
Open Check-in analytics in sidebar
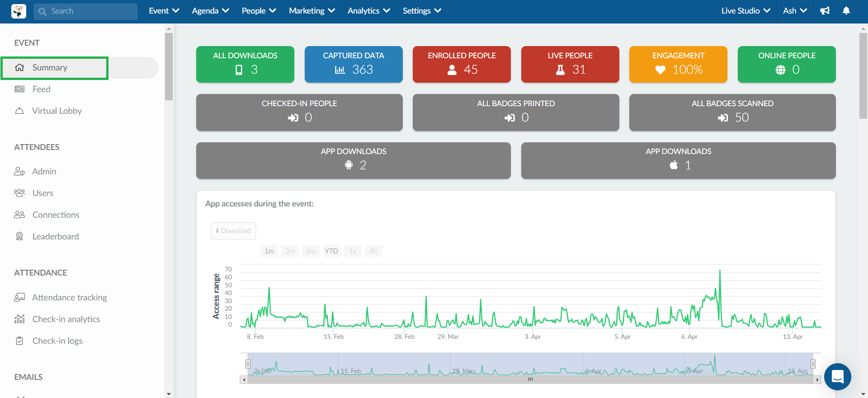pyautogui.click(x=66, y=319)
